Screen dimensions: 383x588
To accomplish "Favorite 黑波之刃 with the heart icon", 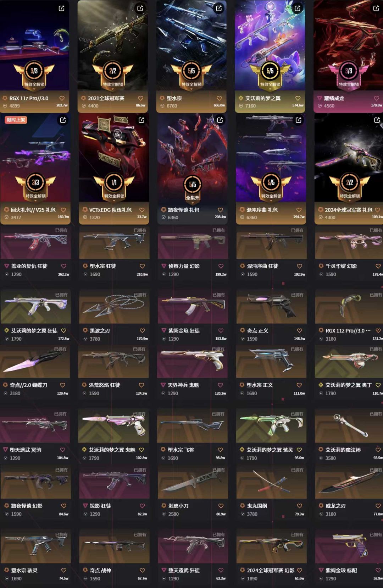I will point(142,330).
